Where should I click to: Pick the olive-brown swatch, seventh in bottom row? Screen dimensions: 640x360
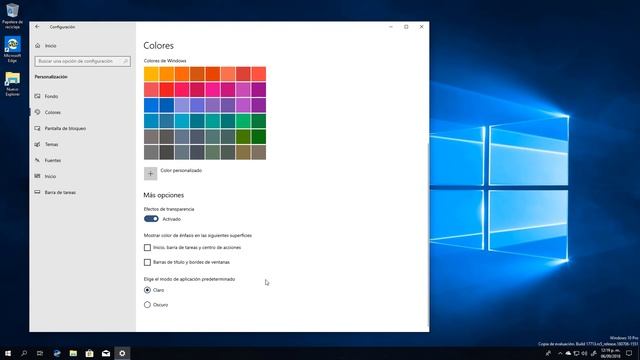click(x=243, y=152)
